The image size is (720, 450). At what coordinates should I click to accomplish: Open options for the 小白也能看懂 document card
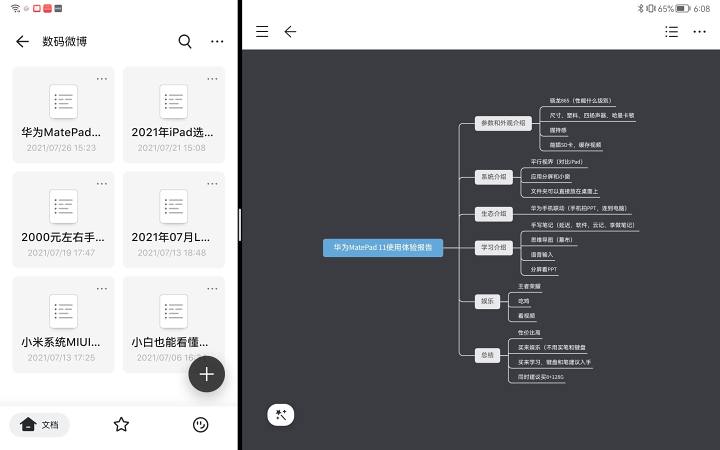[x=212, y=289]
